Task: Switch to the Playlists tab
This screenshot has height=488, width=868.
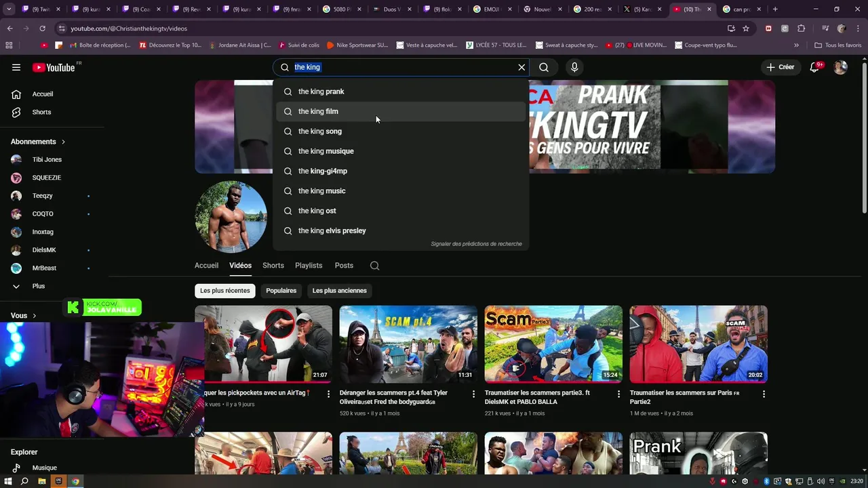Action: point(309,266)
